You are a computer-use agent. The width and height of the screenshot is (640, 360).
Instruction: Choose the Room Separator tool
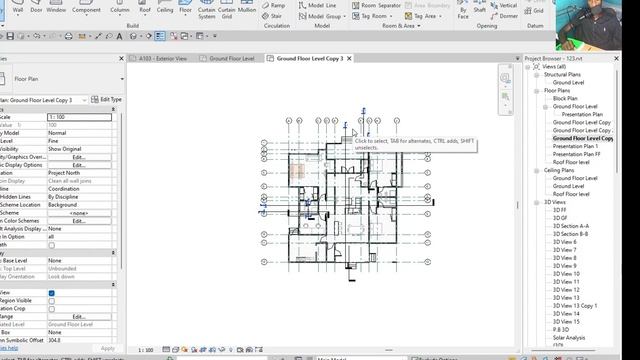(376, 5)
